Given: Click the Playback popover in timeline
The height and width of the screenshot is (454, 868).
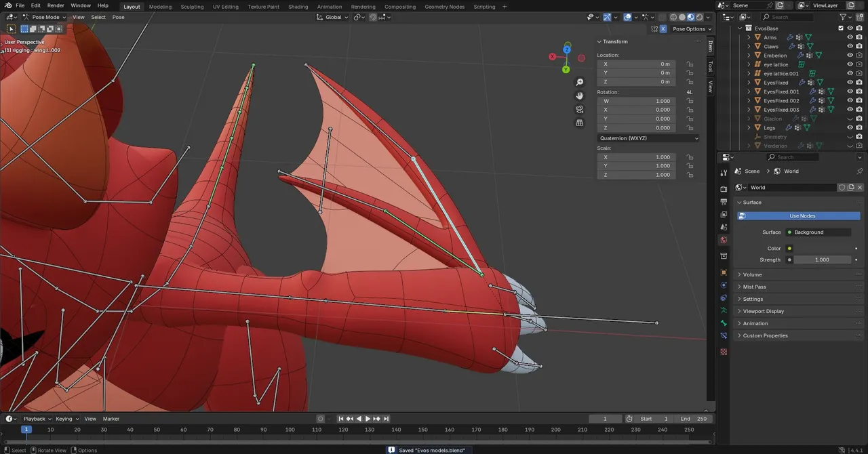Looking at the screenshot, I should 37,419.
